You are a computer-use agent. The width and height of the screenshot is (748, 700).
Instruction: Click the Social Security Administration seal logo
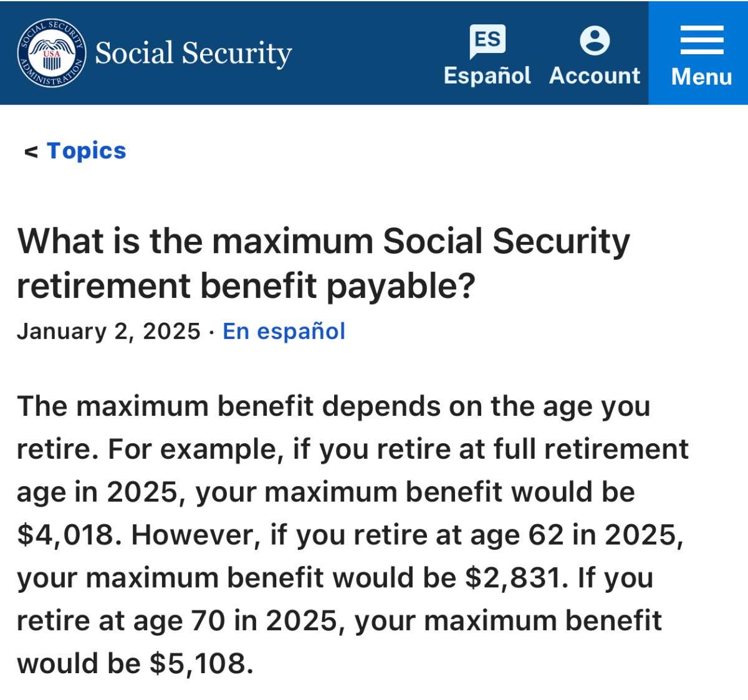point(52,53)
